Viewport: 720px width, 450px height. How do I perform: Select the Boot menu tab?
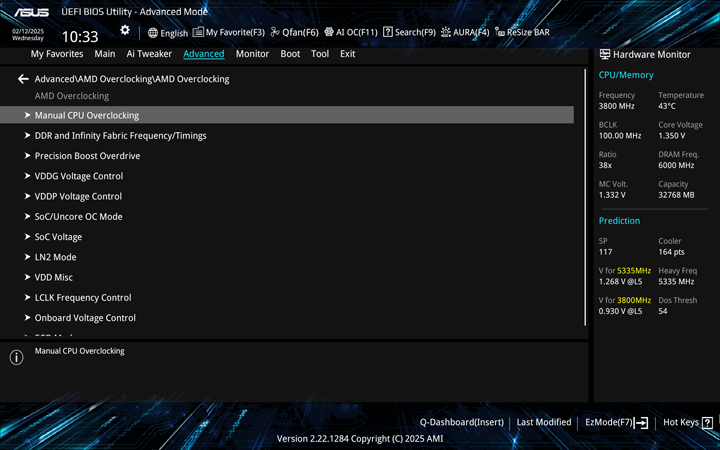click(290, 54)
